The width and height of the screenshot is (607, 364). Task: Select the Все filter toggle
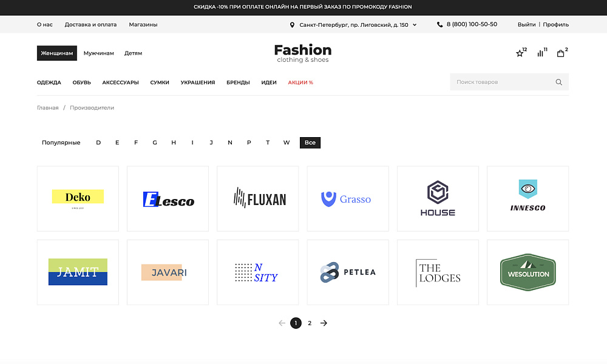pyautogui.click(x=310, y=142)
